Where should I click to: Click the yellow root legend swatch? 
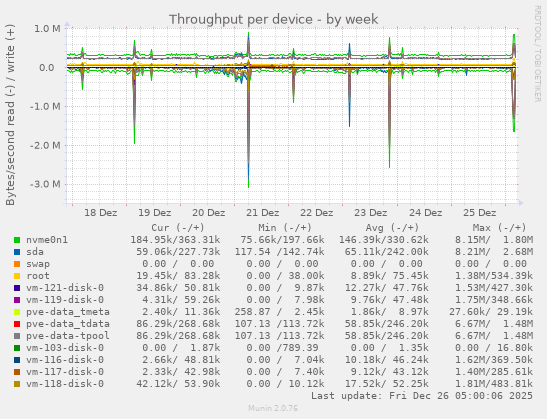point(17,276)
